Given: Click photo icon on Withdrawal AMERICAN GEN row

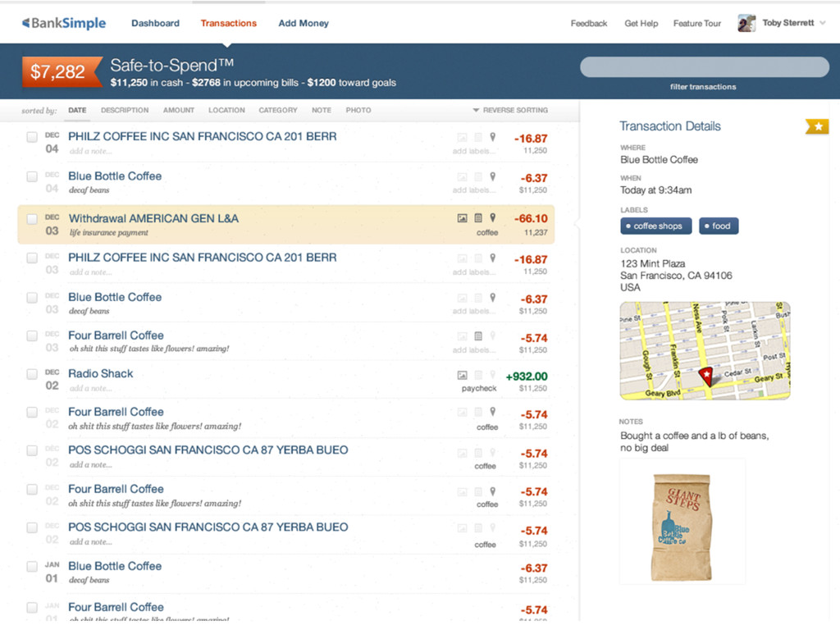Looking at the screenshot, I should coord(463,218).
